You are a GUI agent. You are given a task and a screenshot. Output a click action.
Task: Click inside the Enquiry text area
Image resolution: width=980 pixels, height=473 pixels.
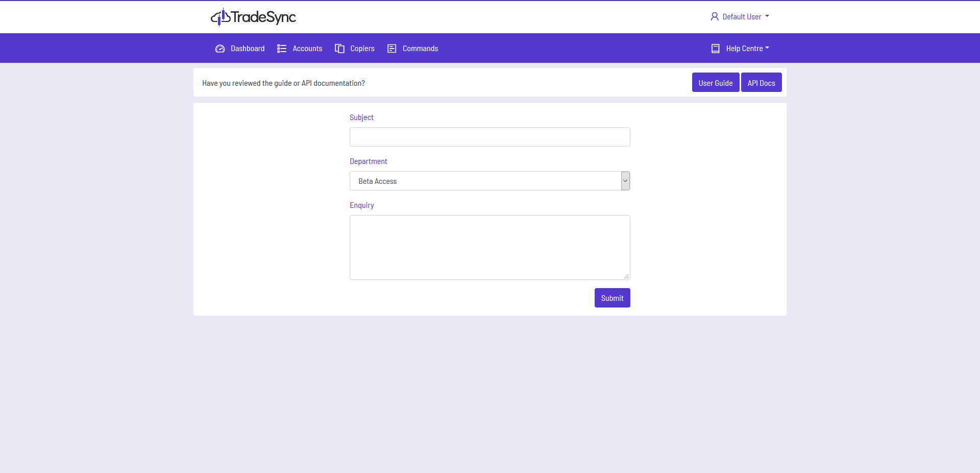(x=490, y=247)
